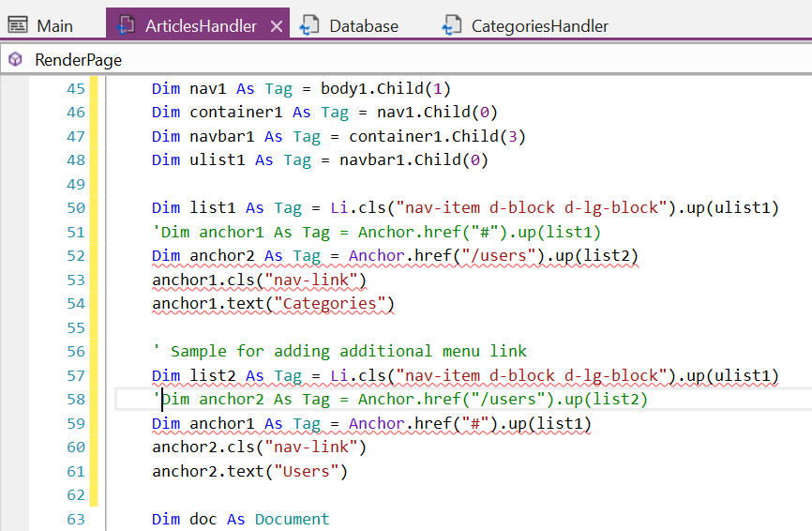Click the ulist1 variable declaration on line 48
Viewport: 812px width, 531px height.
[x=217, y=160]
